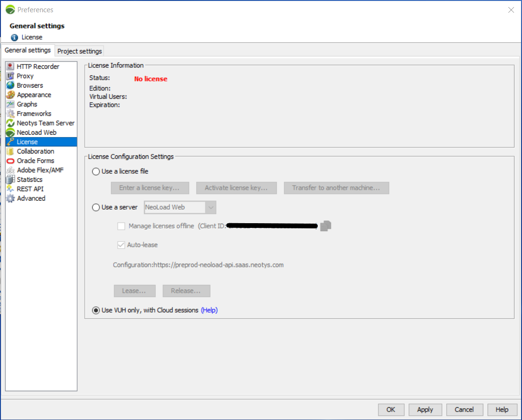
Task: Click the Statistics icon
Action: [10, 179]
